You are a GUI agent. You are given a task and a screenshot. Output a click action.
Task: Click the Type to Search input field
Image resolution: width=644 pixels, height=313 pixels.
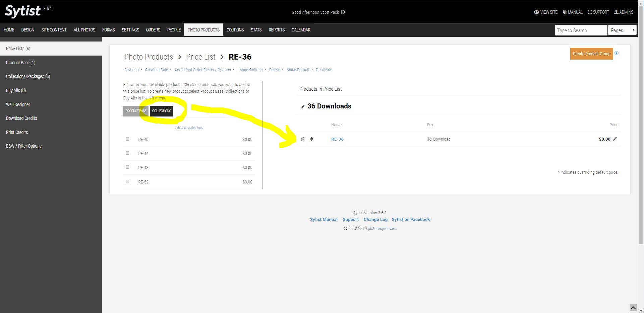581,30
